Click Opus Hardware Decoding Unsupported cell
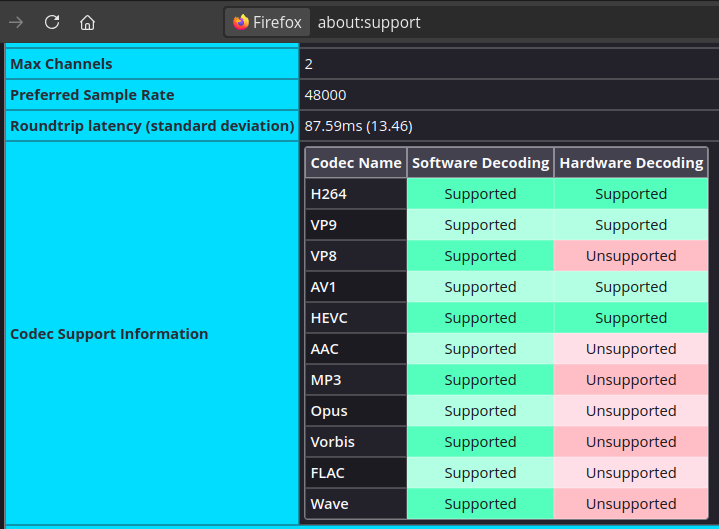 631,411
